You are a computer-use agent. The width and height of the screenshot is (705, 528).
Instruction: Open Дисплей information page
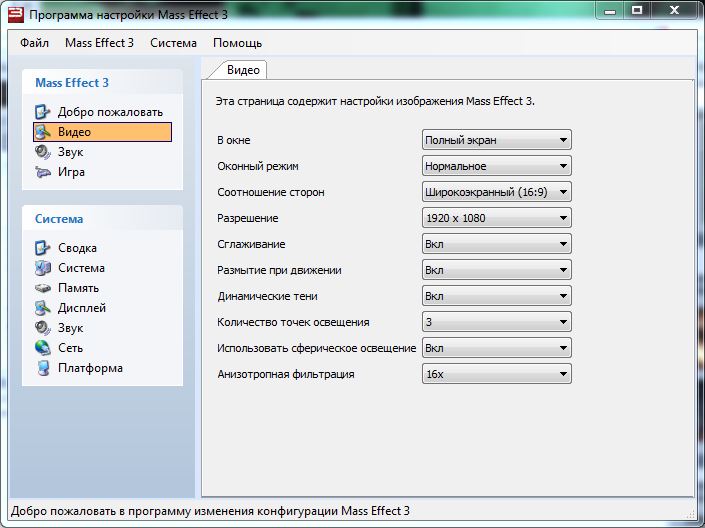[82, 308]
